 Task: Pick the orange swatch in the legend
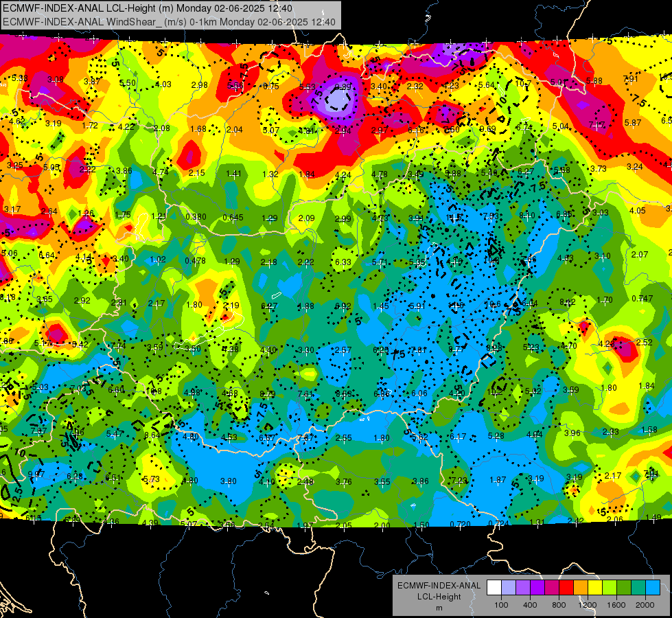(581, 588)
